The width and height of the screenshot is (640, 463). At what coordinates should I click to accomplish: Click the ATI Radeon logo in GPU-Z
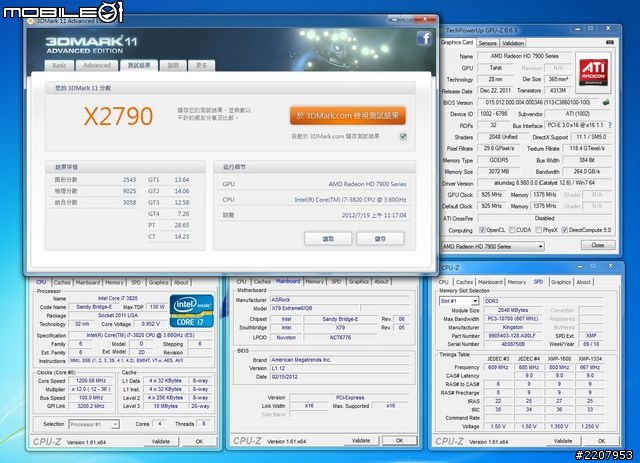(x=593, y=73)
